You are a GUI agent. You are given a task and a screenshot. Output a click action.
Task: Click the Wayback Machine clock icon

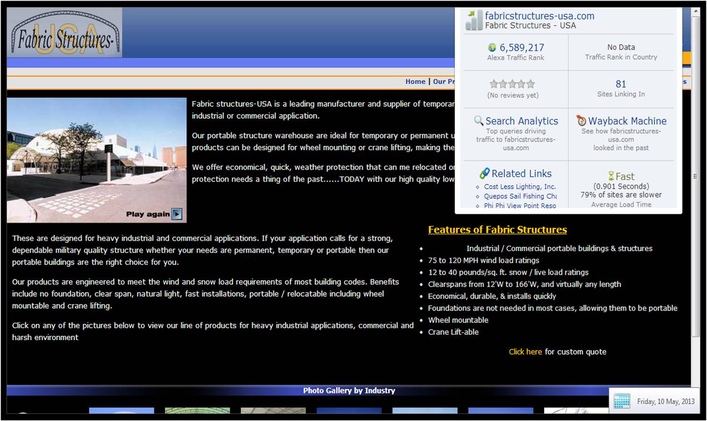click(x=581, y=120)
